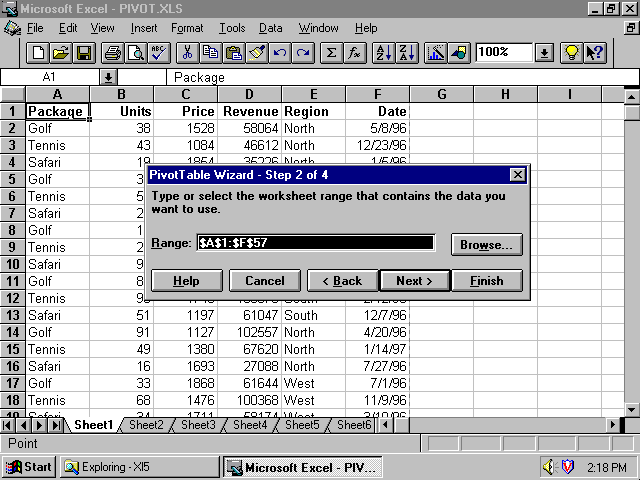Click the horizontal scrollbar right arrow
The image size is (640, 480).
click(x=613, y=425)
